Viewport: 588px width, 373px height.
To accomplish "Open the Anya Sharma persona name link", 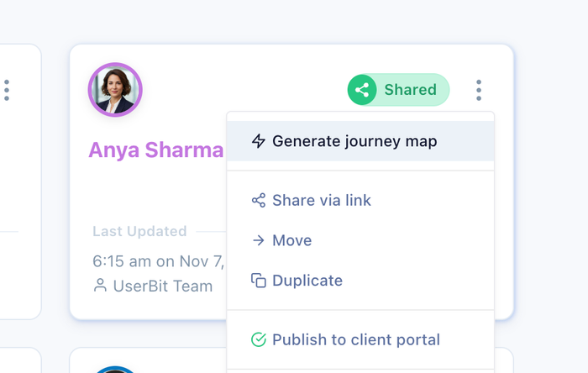I will click(156, 150).
